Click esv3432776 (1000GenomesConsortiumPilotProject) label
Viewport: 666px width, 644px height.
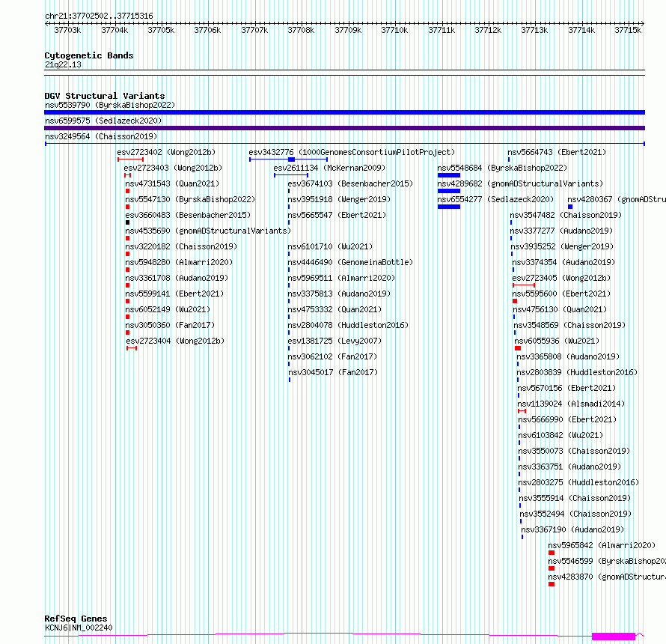(x=352, y=152)
